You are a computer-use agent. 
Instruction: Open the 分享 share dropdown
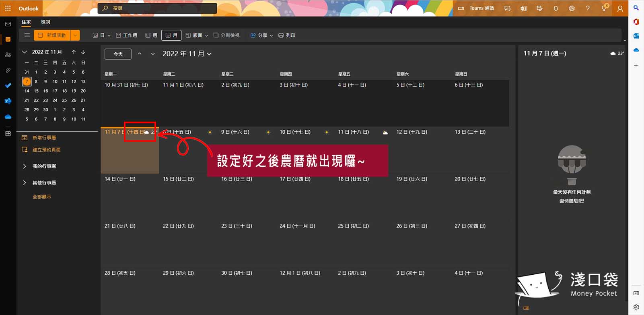261,35
